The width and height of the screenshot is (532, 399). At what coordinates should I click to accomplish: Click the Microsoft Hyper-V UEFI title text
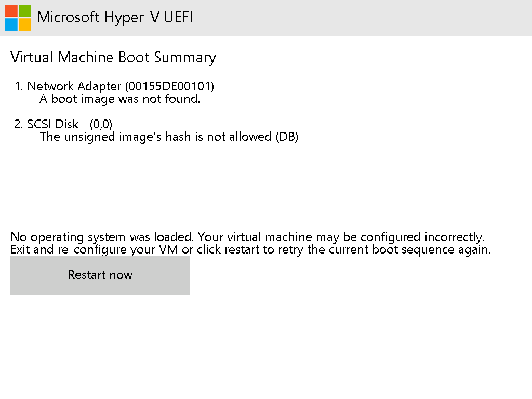[115, 17]
